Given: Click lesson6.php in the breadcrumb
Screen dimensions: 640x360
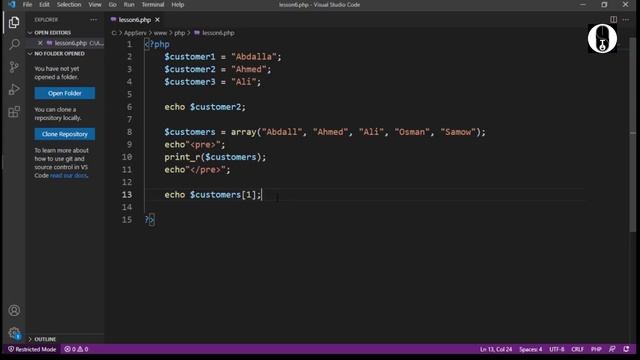Looking at the screenshot, I should (218, 33).
